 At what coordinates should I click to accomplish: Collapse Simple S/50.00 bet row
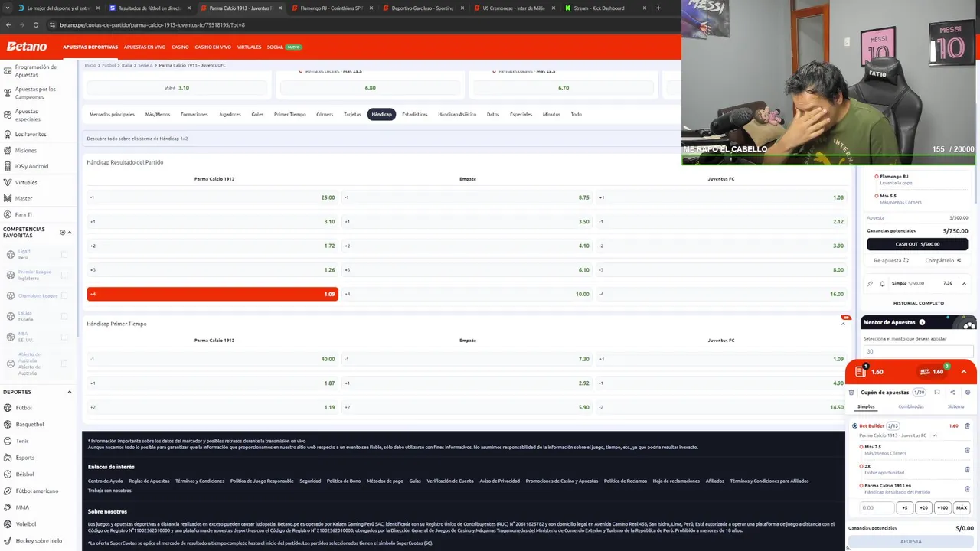(964, 283)
